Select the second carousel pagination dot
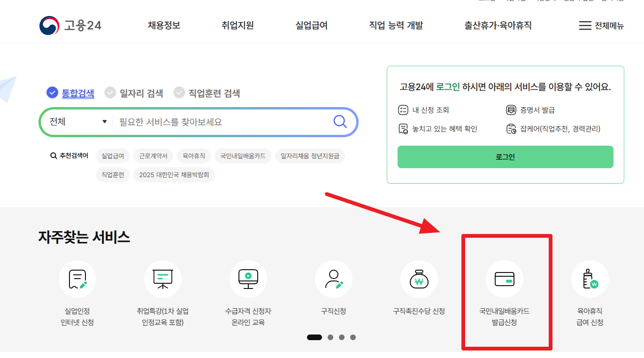 [x=330, y=337]
